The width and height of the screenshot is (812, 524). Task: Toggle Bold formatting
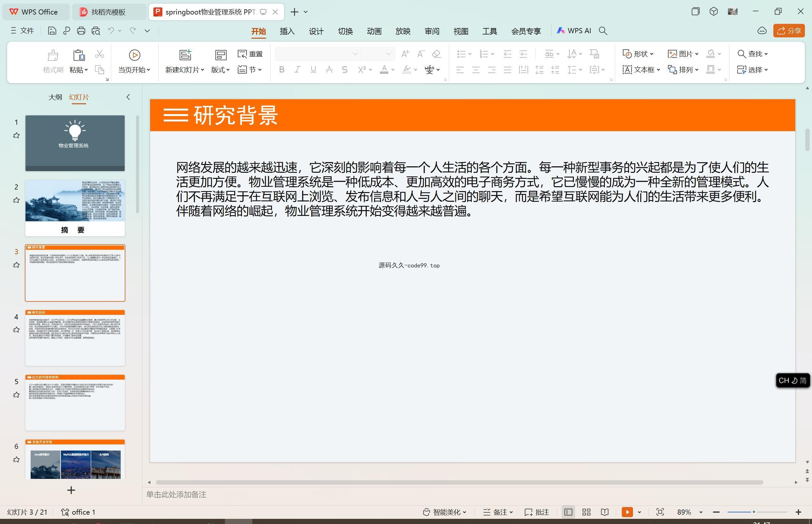click(x=281, y=70)
